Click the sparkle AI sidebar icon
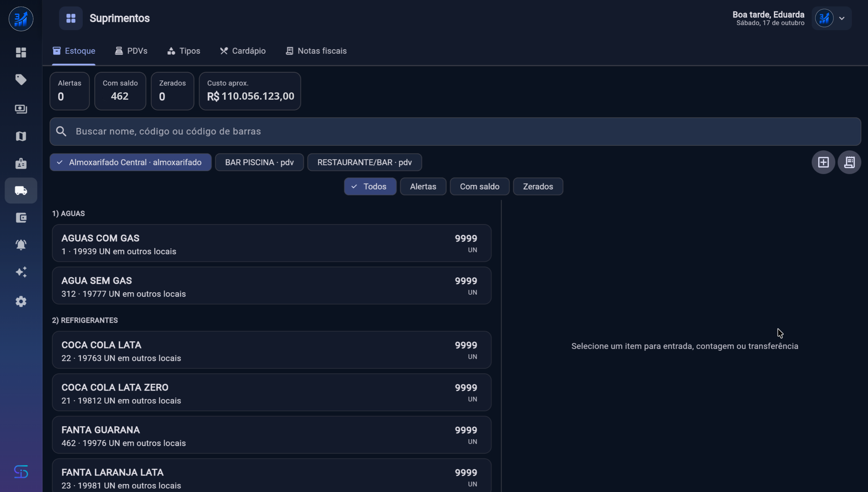Screen dimensions: 868x492 [x=21, y=272]
